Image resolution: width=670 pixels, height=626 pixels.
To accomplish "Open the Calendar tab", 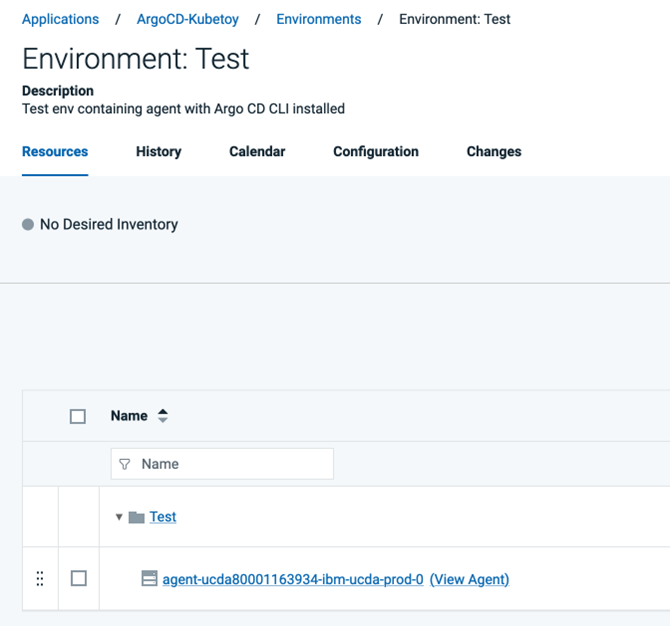I will click(257, 152).
